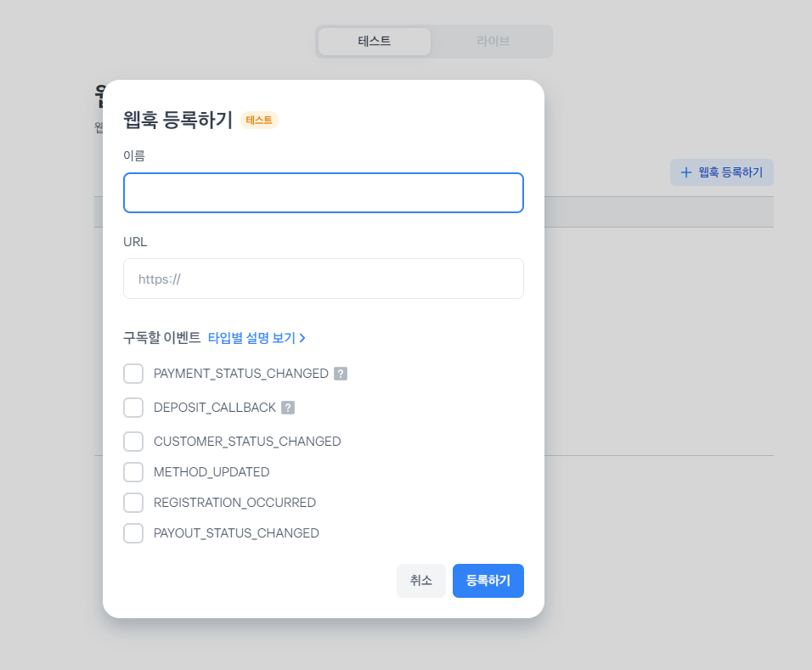Open the DEPOSIT_CALLBACK help tooltip icon
Viewport: 812px width, 670px height.
click(x=287, y=408)
